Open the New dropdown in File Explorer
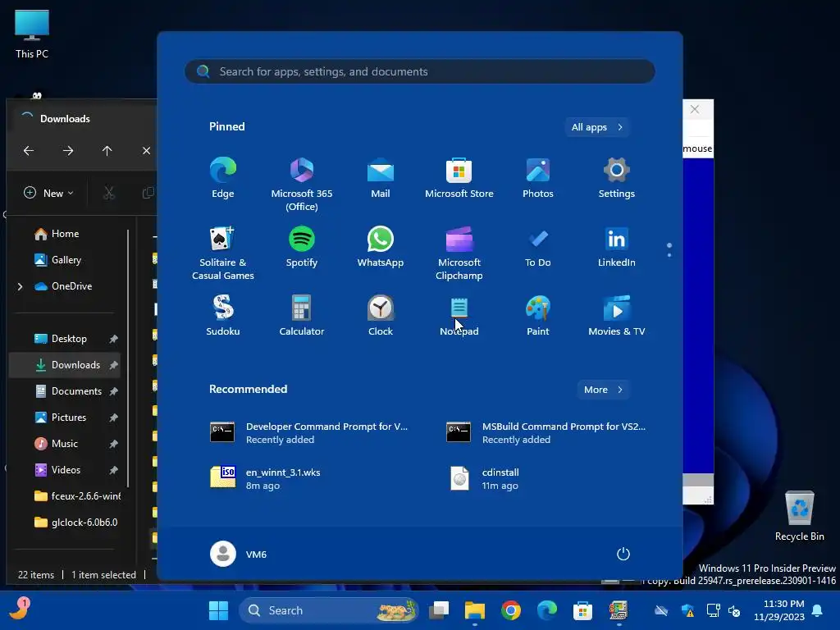The width and height of the screenshot is (840, 630). pyautogui.click(x=48, y=193)
